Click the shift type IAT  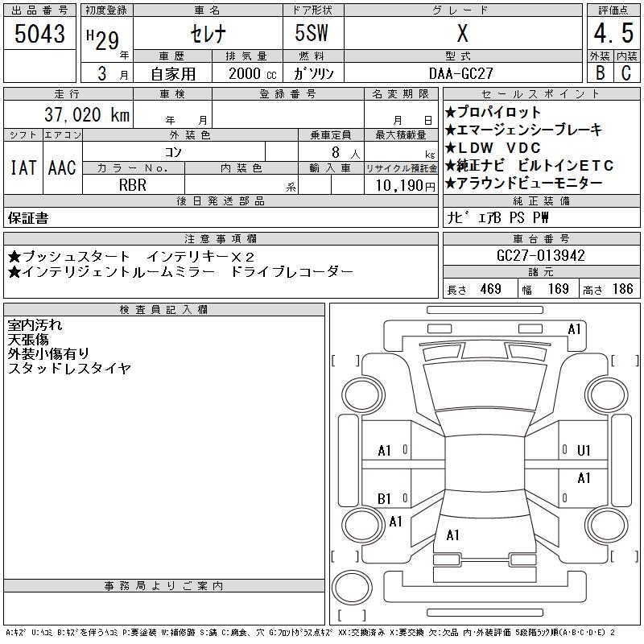23,167
